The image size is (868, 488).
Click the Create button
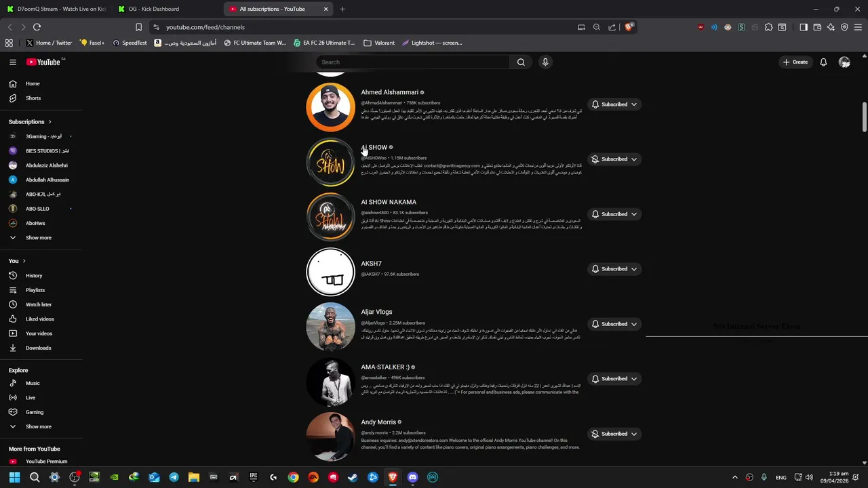click(795, 62)
